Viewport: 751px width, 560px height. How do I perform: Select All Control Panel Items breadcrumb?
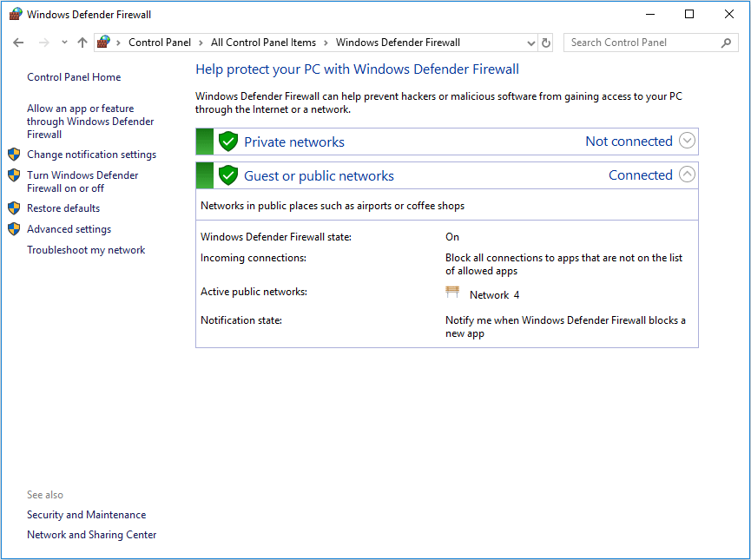[x=263, y=43]
